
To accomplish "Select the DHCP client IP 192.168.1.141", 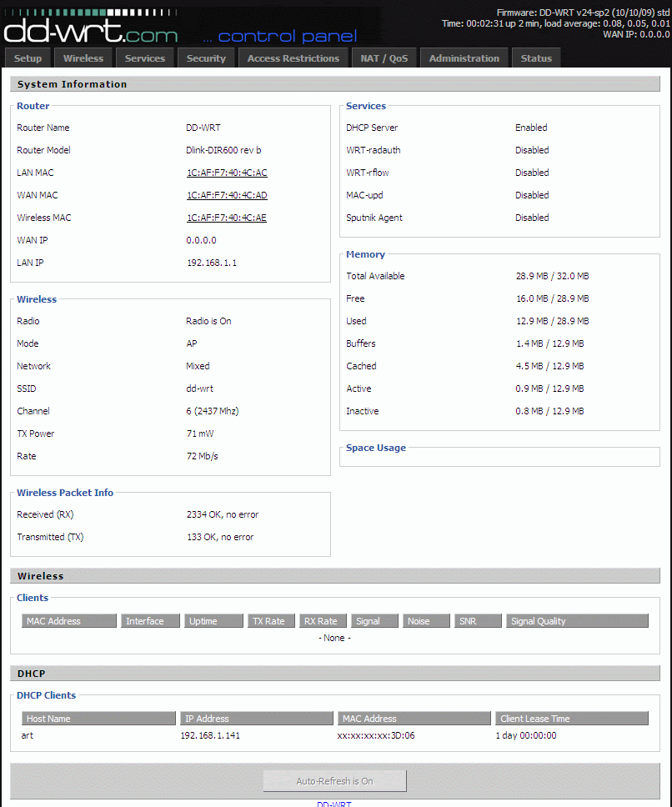I will [x=210, y=735].
